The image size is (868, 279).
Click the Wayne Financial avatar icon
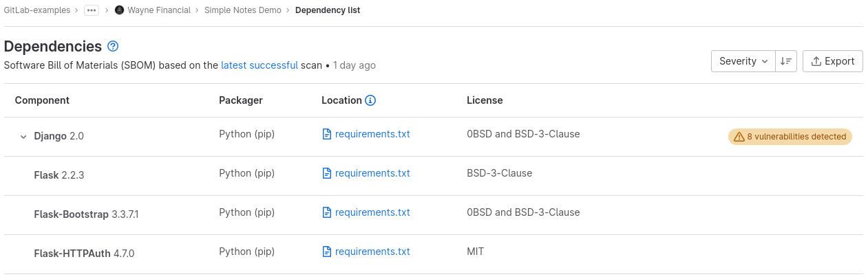[119, 10]
